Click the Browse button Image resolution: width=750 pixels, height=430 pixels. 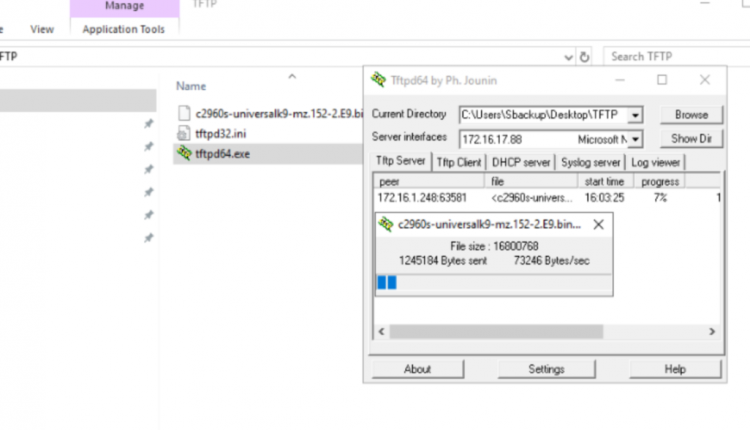coord(691,115)
